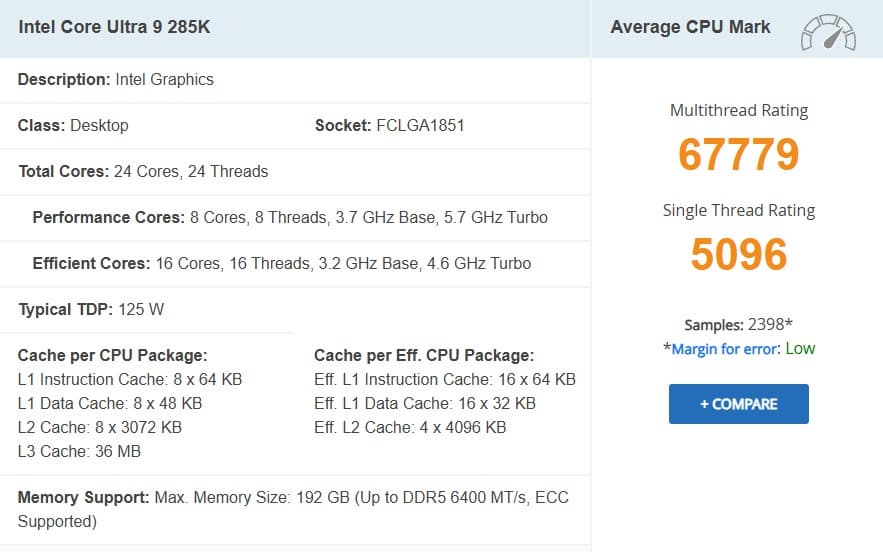Image resolution: width=883 pixels, height=552 pixels.
Task: Click the Performance Cores row
Action: tap(290, 217)
